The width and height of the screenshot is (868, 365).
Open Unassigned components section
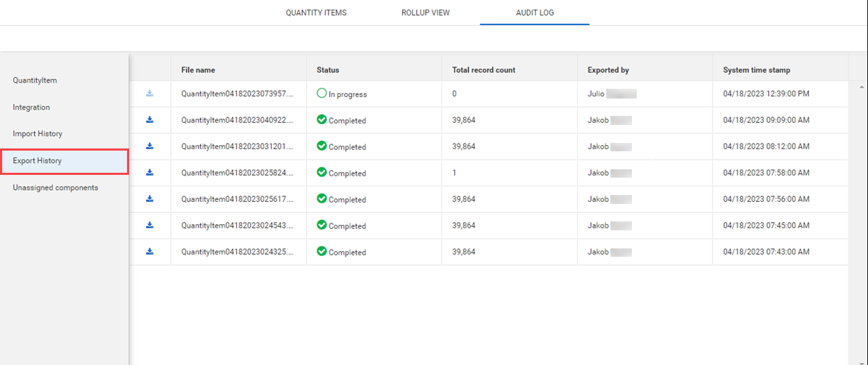(x=56, y=188)
